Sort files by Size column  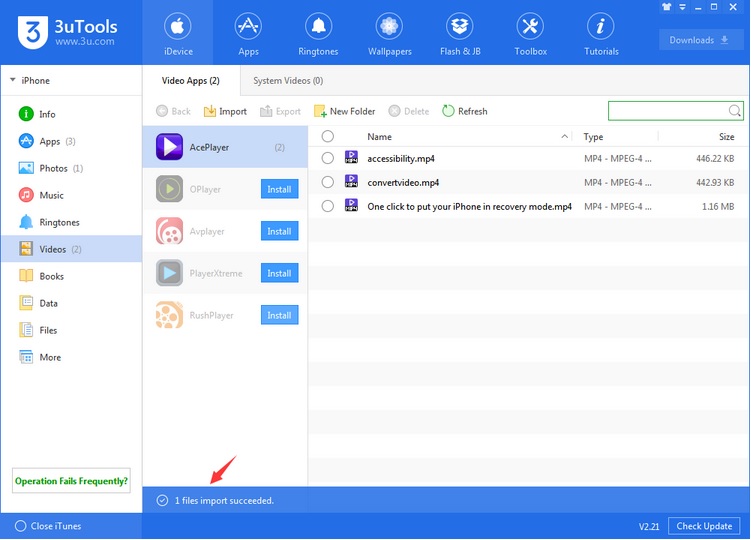tap(727, 137)
